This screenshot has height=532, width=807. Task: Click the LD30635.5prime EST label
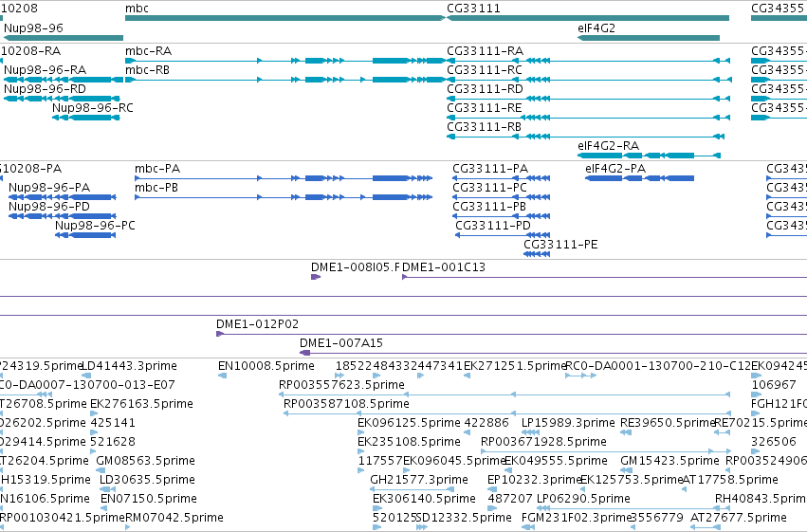point(147,481)
